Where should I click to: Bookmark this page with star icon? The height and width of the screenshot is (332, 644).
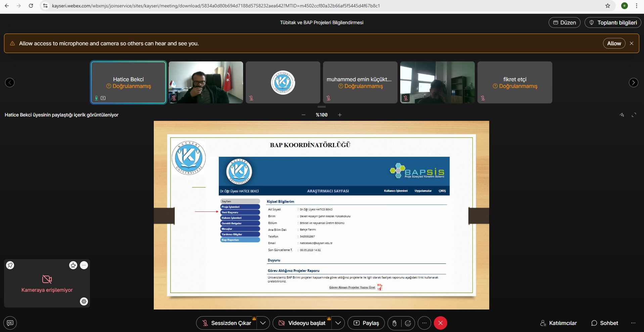coord(608,6)
